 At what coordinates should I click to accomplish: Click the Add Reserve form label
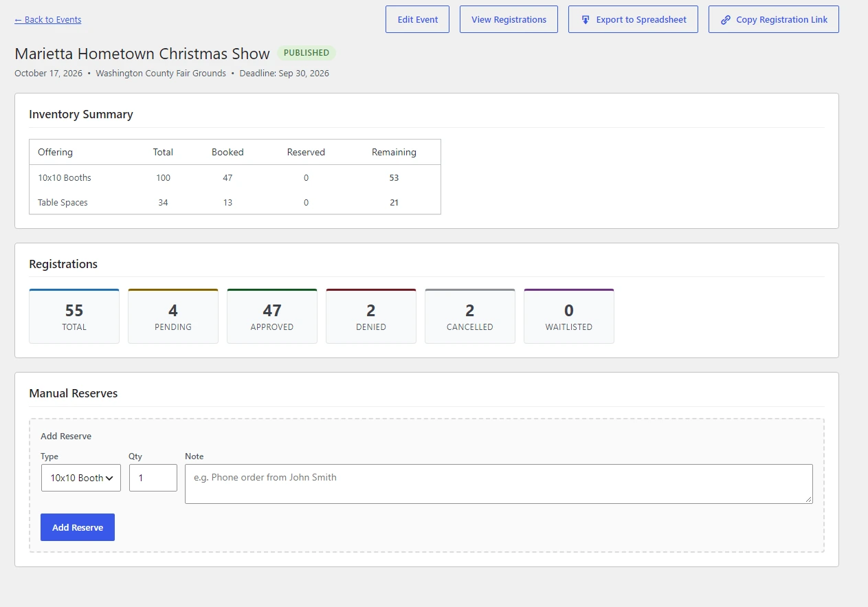coord(66,436)
